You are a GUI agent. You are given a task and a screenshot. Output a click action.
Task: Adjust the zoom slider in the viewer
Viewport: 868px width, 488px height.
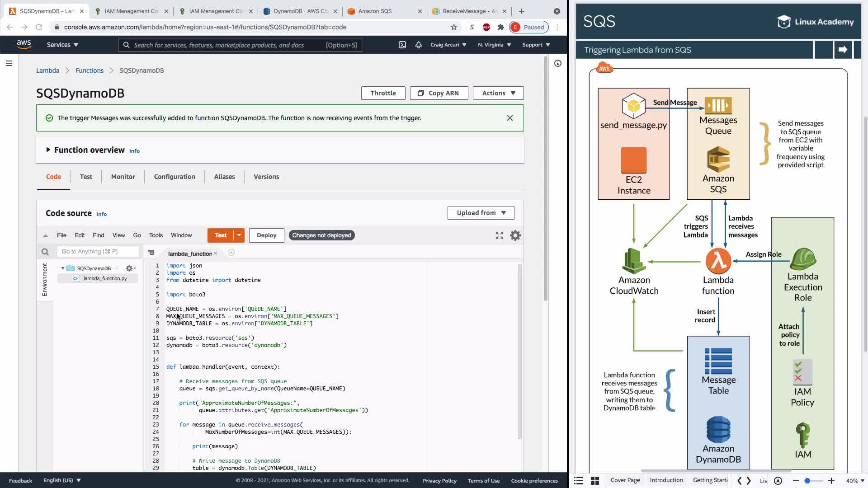tap(807, 481)
